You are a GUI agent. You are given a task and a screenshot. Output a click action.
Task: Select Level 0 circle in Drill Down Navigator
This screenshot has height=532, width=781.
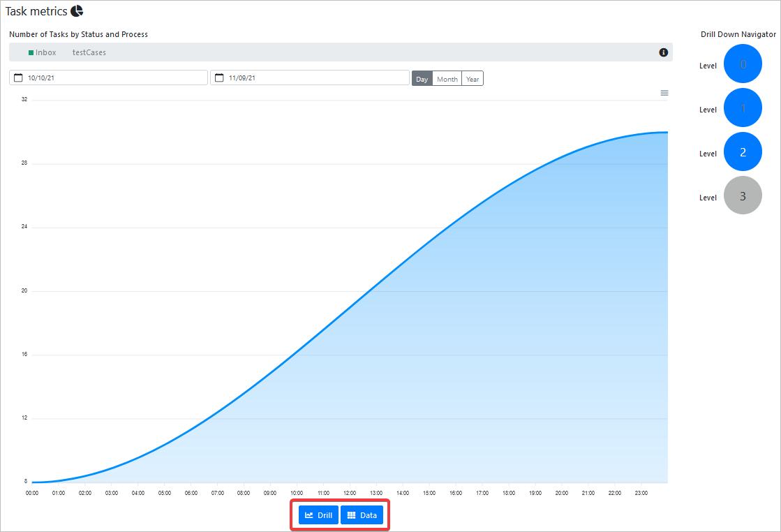pyautogui.click(x=743, y=65)
